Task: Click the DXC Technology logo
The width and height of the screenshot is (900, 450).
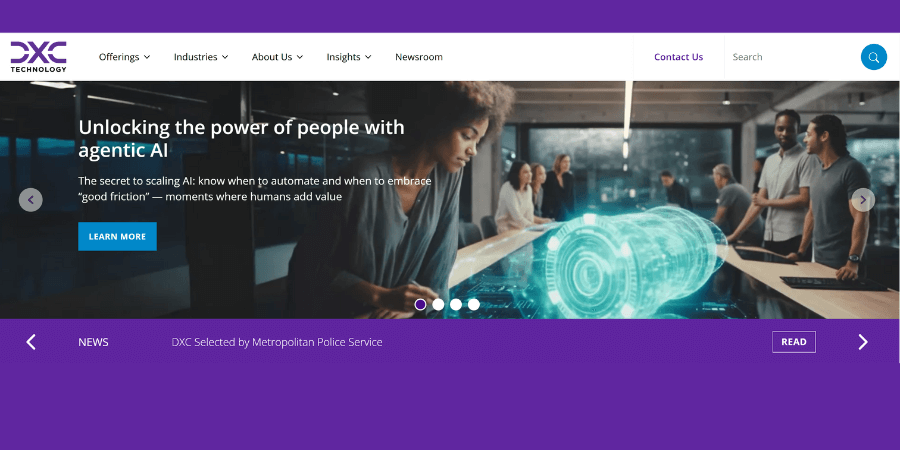Action: pyautogui.click(x=38, y=56)
